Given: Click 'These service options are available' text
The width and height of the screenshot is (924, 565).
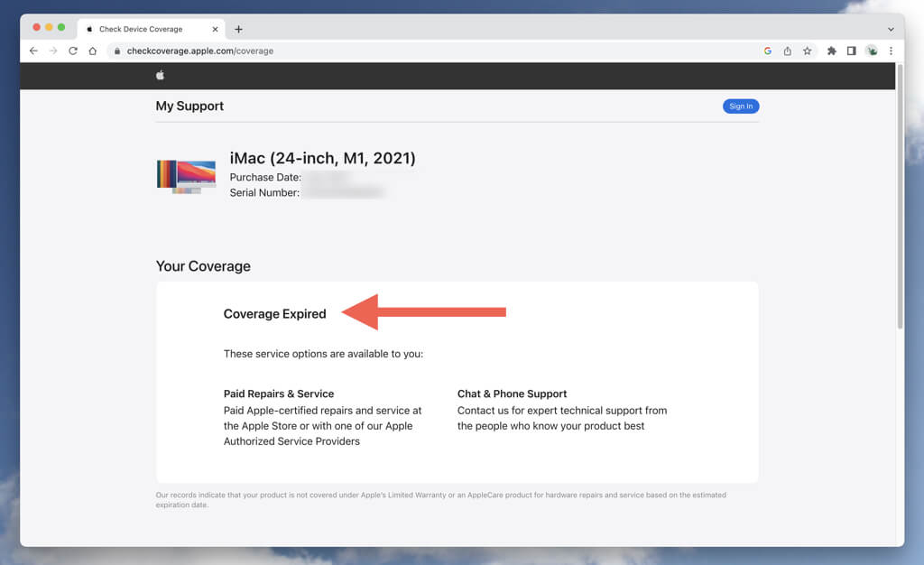Looking at the screenshot, I should [324, 354].
